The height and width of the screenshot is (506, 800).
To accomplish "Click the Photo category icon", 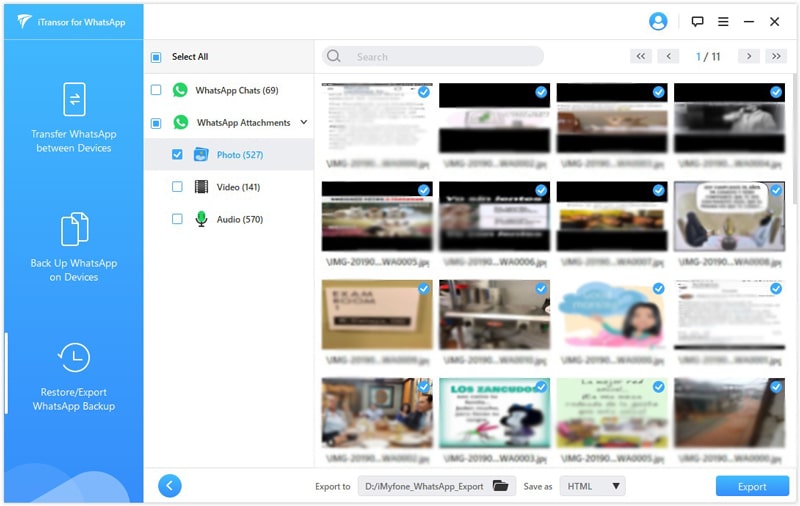I will point(202,155).
